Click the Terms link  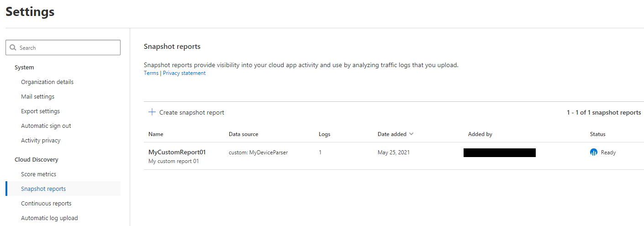pos(151,73)
